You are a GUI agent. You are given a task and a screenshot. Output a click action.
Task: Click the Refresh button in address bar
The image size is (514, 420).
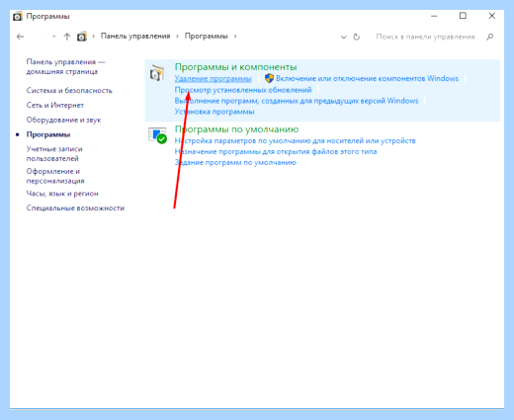(x=357, y=37)
